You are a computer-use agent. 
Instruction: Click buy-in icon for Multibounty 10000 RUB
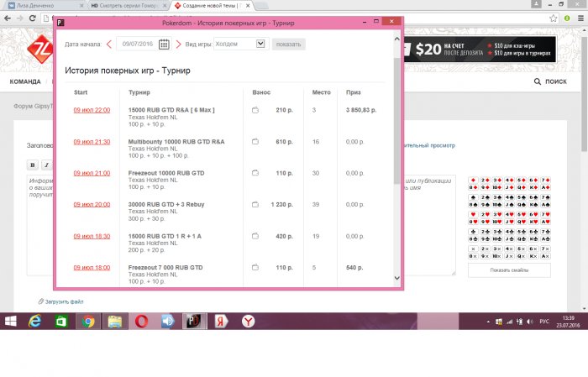(255, 141)
